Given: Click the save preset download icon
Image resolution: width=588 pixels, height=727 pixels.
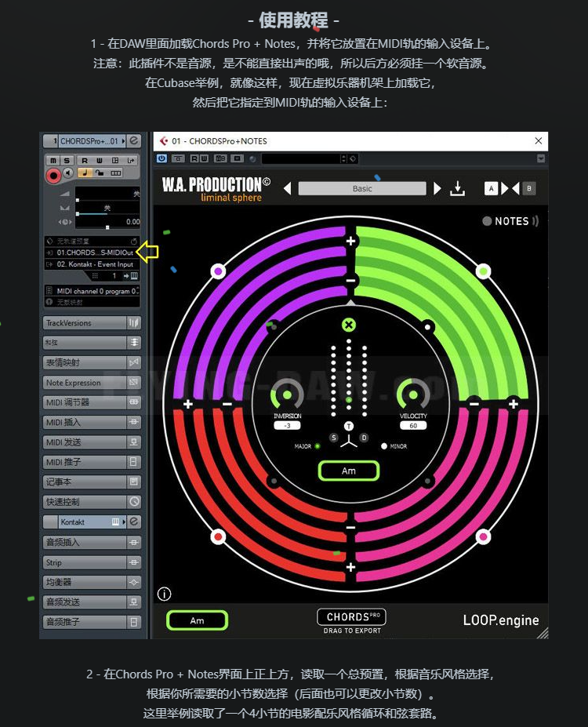Looking at the screenshot, I should click(457, 189).
